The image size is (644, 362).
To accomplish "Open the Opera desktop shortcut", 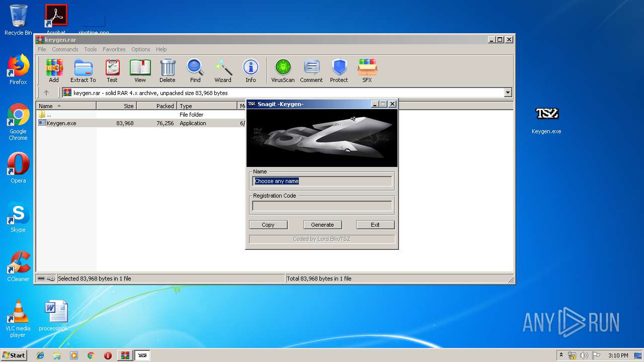I will click(x=18, y=168).
